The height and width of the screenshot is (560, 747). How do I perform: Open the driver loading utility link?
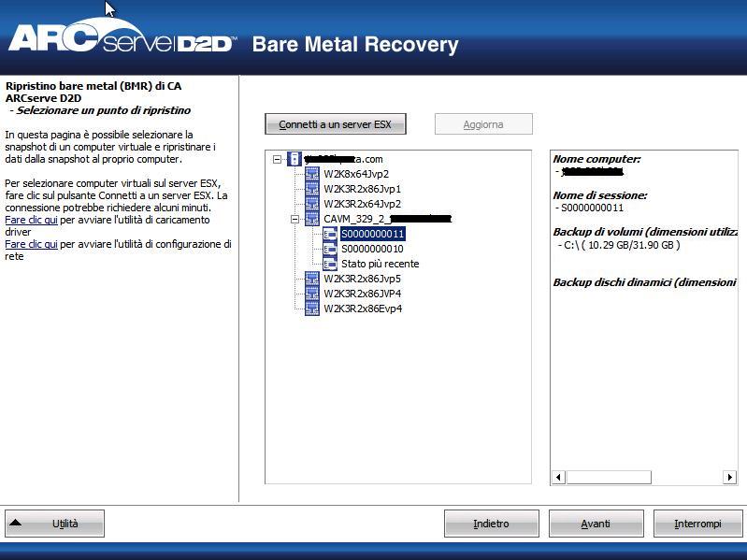(31, 220)
